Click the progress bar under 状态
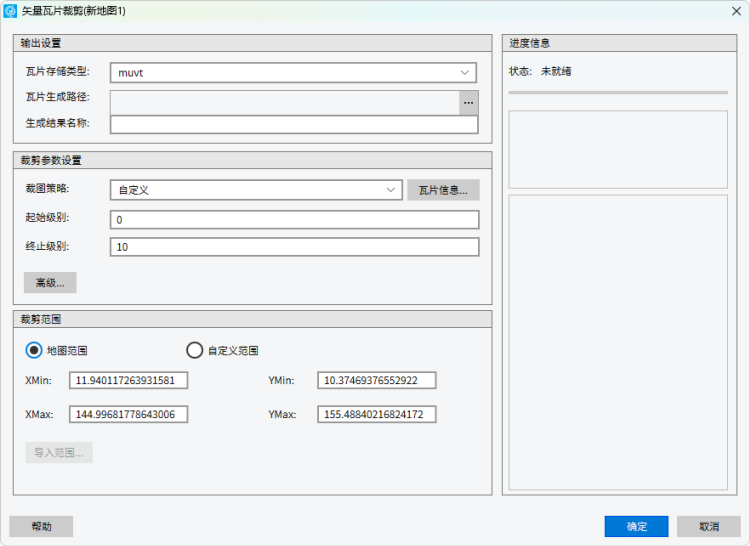 pos(617,93)
